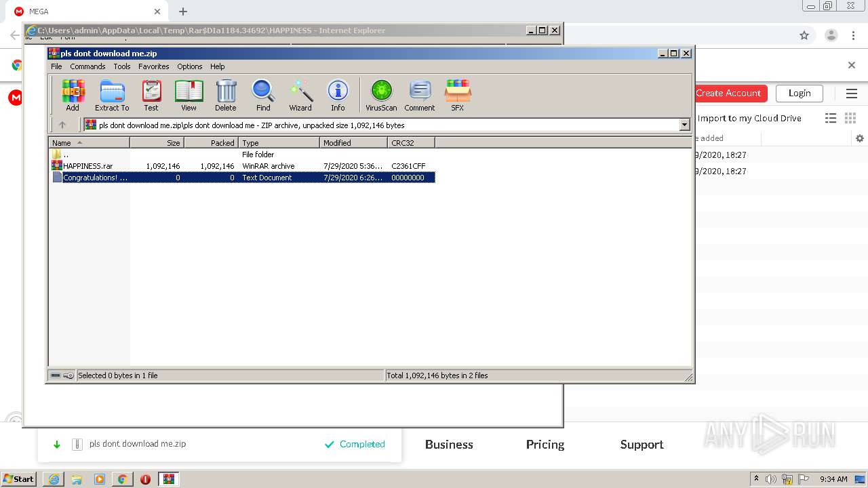Viewport: 868px width, 488px height.
Task: Open the Tools menu
Action: (x=122, y=66)
